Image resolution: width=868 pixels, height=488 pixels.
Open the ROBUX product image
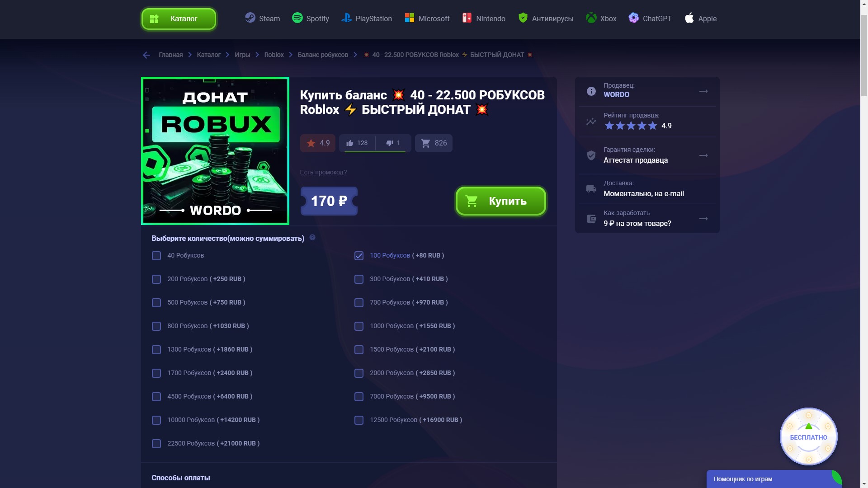[x=215, y=151]
